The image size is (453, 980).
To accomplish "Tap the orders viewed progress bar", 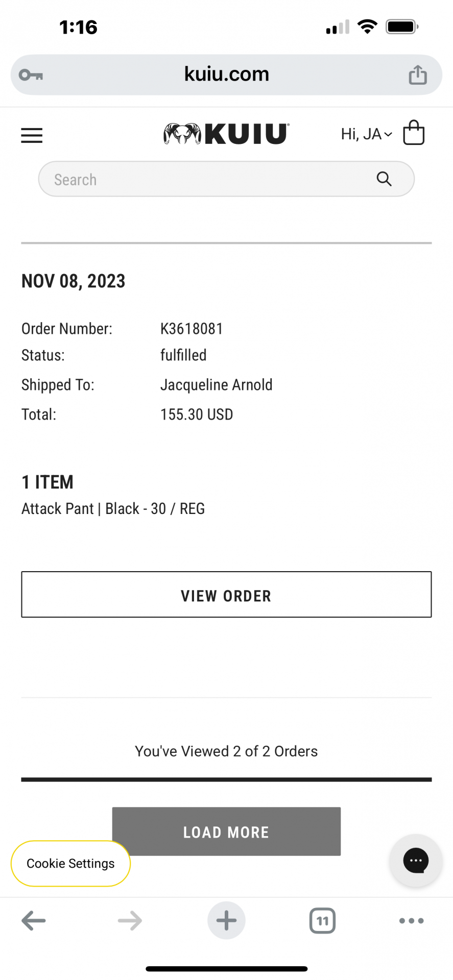I will pyautogui.click(x=226, y=779).
